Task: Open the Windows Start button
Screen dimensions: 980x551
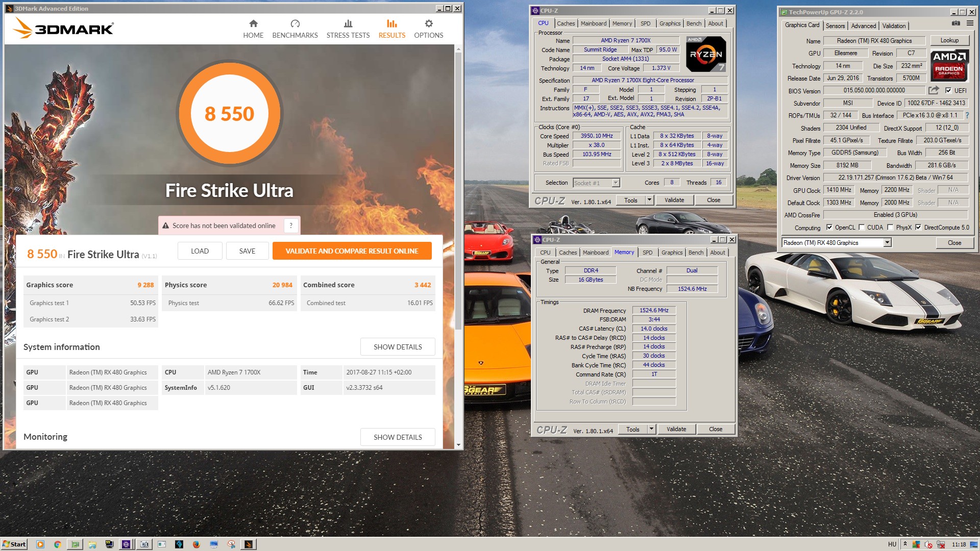Action: (x=14, y=544)
